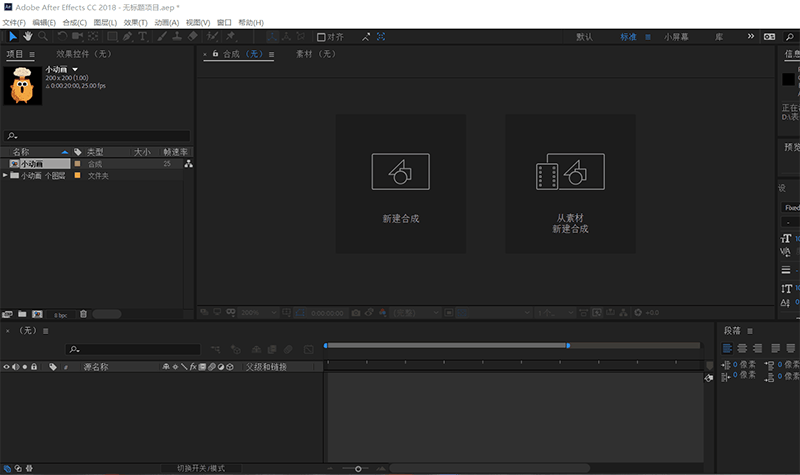Open the 标准 workspace menu icon
The image size is (800, 475).
coord(648,37)
